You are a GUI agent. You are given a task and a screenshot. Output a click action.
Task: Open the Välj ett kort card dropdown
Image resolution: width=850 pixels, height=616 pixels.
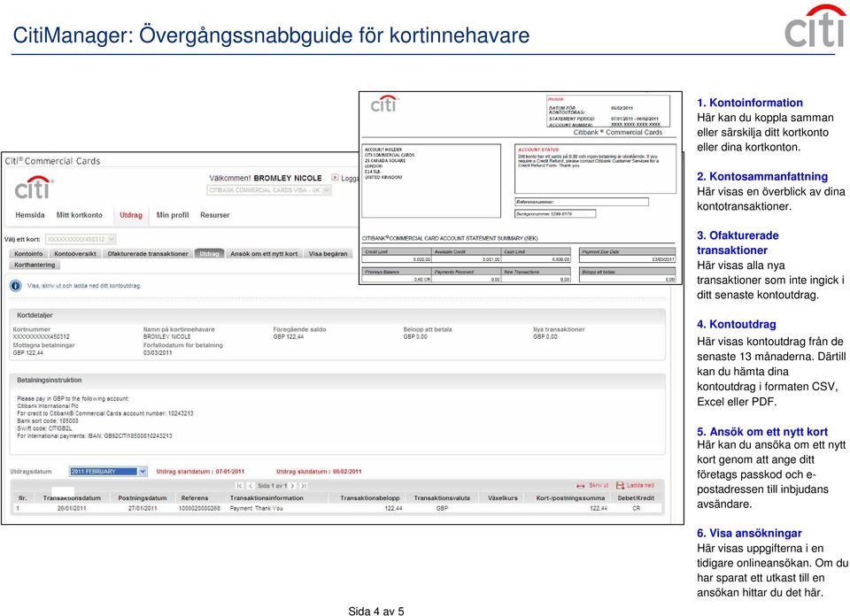point(81,239)
